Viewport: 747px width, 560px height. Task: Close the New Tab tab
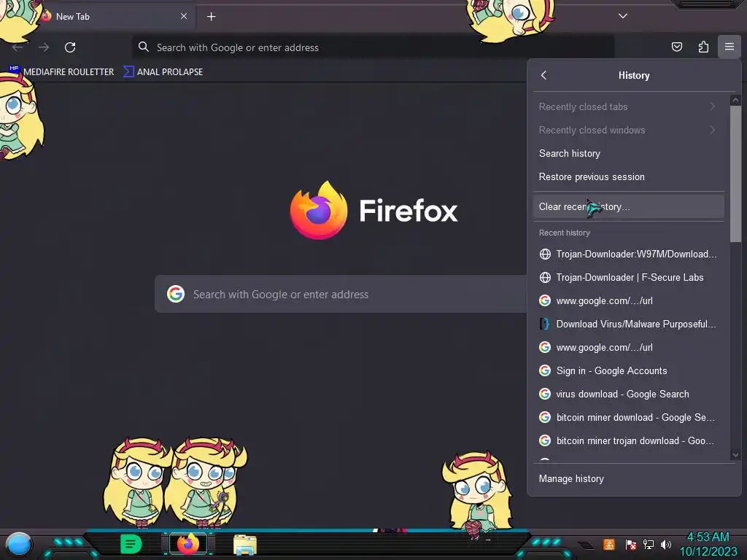183,16
